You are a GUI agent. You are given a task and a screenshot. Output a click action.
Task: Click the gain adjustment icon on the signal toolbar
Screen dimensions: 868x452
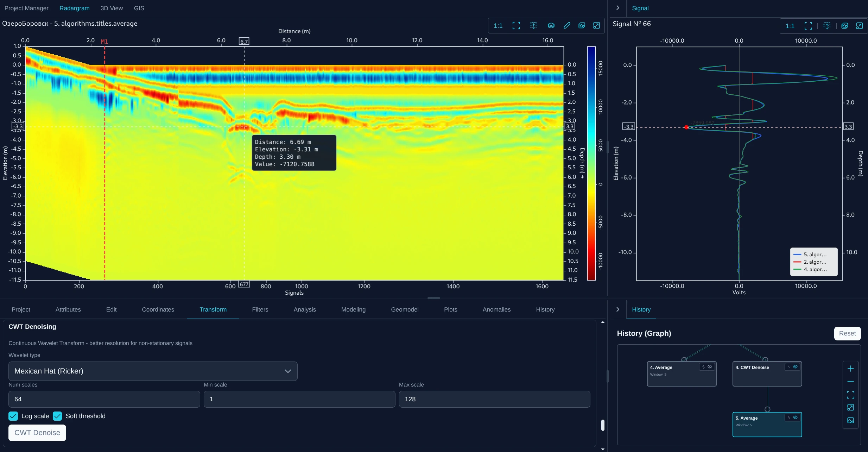pyautogui.click(x=827, y=25)
